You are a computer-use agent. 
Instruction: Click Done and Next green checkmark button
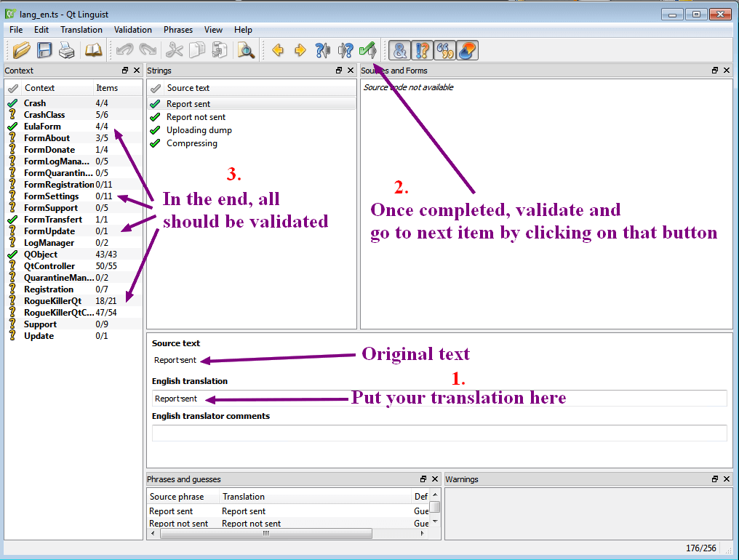pos(368,50)
